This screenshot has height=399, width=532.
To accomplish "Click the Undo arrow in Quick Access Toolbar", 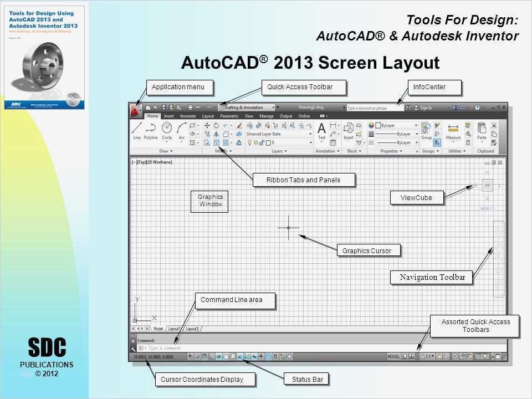I will [x=198, y=108].
